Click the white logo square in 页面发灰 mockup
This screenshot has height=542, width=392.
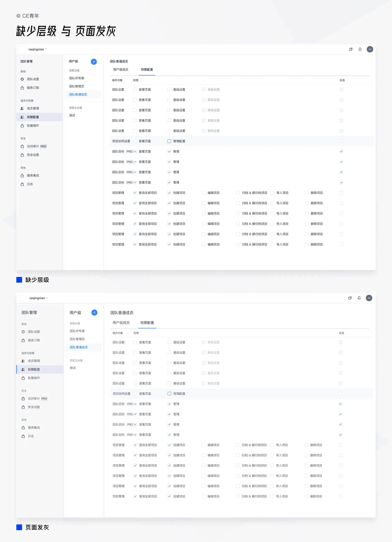coord(23,298)
